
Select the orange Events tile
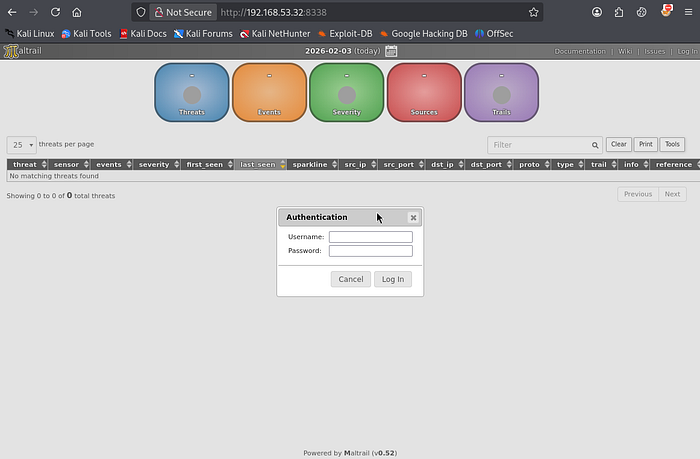269,92
